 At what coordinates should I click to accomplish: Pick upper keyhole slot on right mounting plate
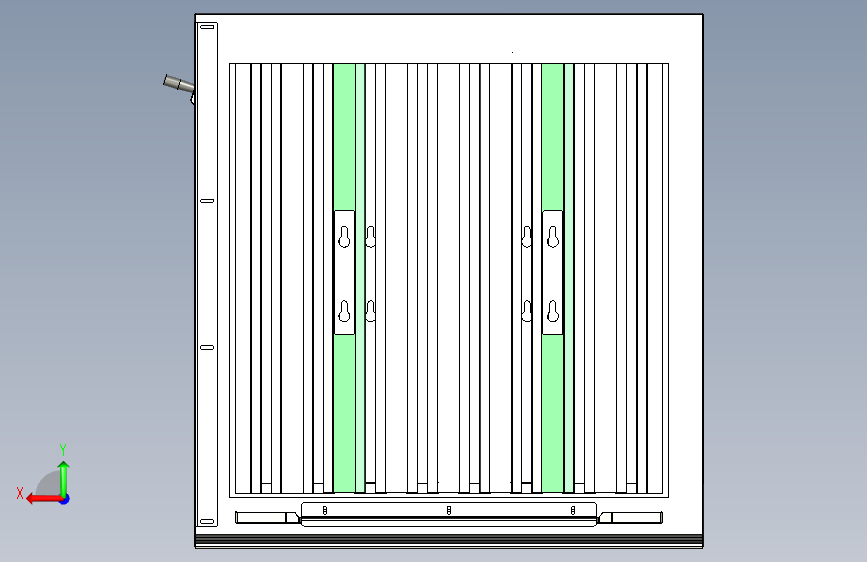coord(552,237)
